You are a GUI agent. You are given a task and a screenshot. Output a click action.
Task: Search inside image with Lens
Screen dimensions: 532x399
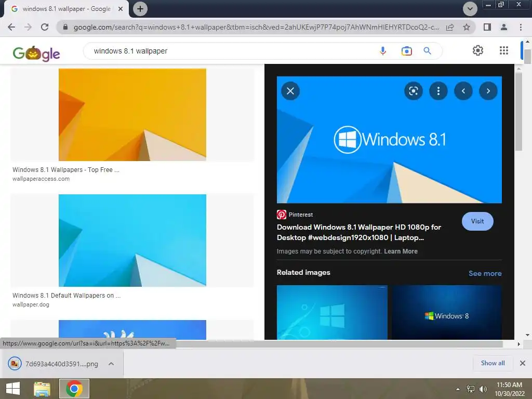point(413,91)
